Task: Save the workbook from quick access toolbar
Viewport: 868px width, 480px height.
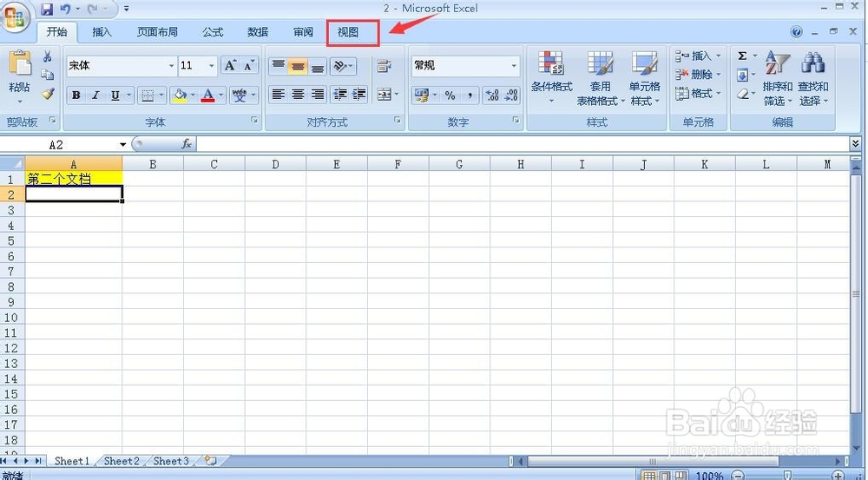Action: 47,9
